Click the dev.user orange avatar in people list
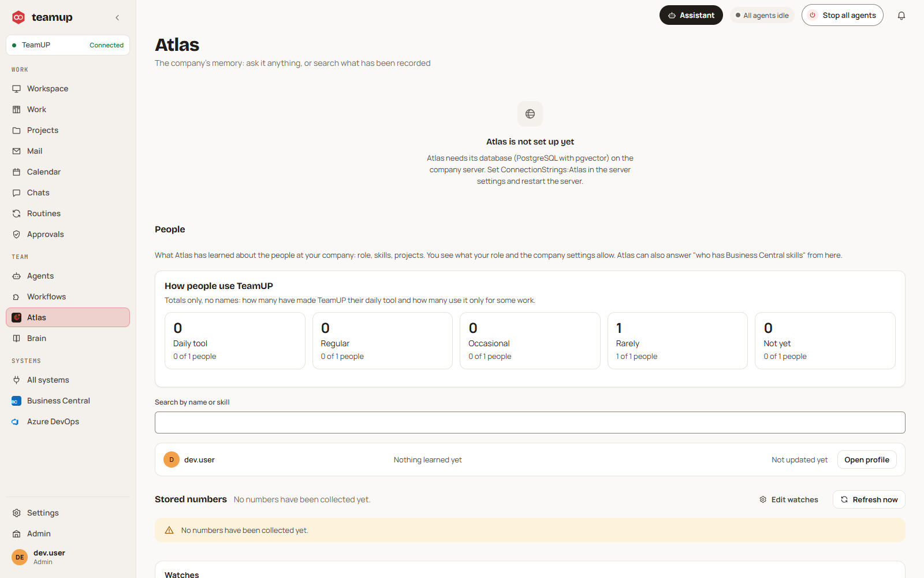This screenshot has width=924, height=578. (x=172, y=460)
